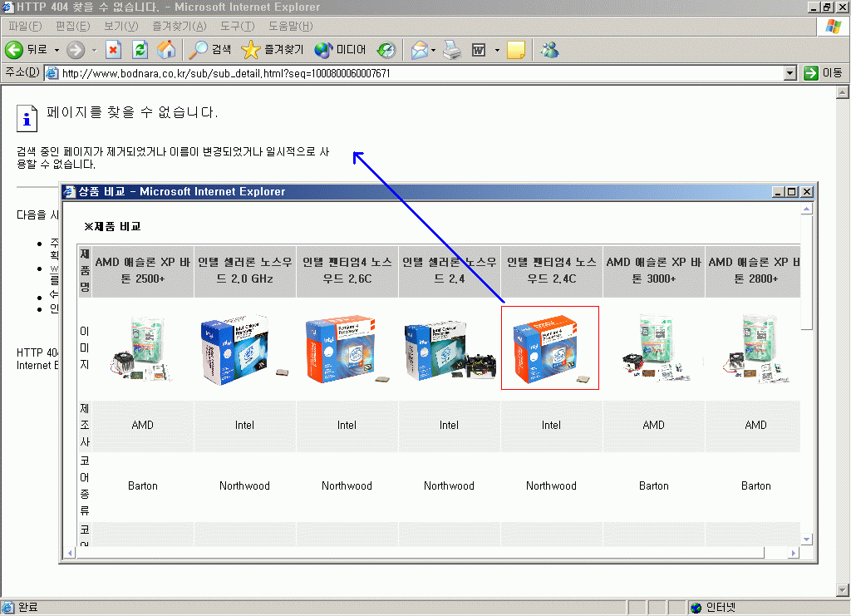Click the Internet Explorer icon in the status bar
The width and height of the screenshot is (851, 616).
pos(7,608)
